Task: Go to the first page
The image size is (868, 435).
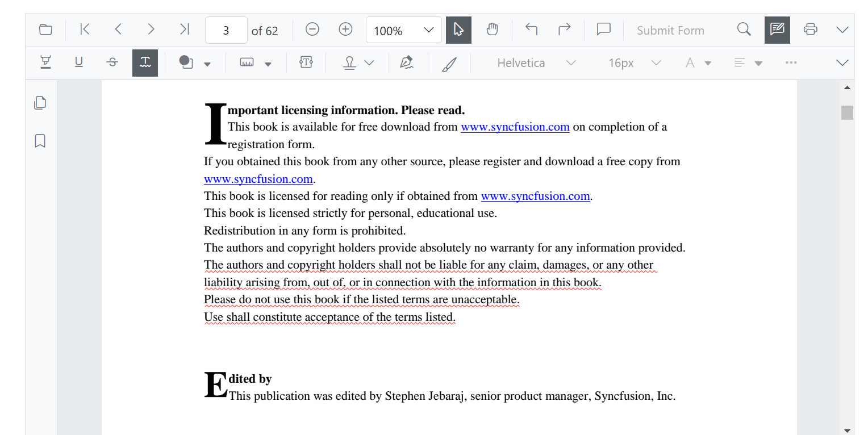Action: click(85, 30)
